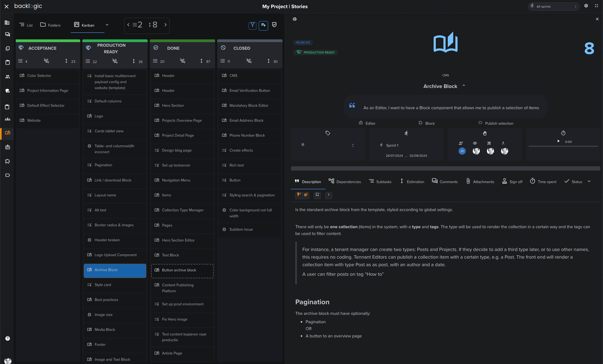Collapse the Archive Block title with its chevron
Viewport: 603px width, 364px height.
click(464, 86)
